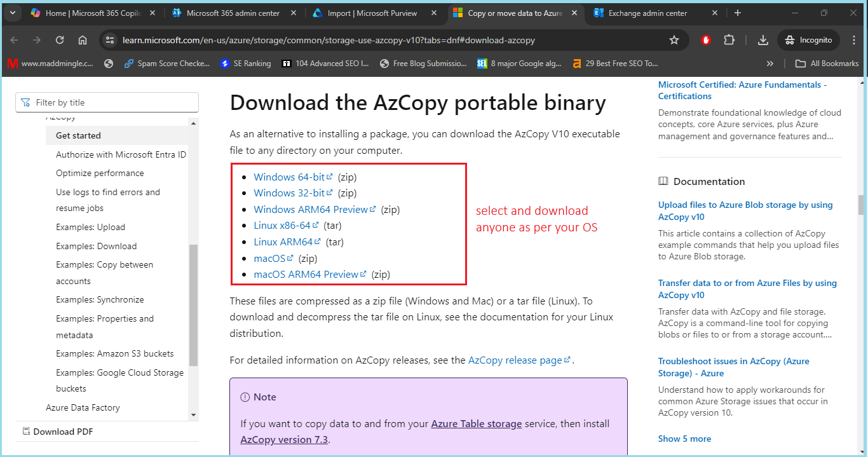Go to the browser home icon
The image size is (868, 457).
click(83, 40)
